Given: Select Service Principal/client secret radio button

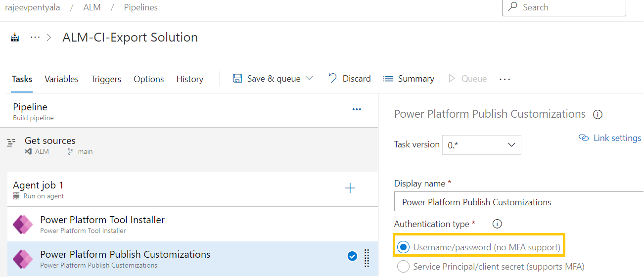Looking at the screenshot, I should pyautogui.click(x=404, y=267).
